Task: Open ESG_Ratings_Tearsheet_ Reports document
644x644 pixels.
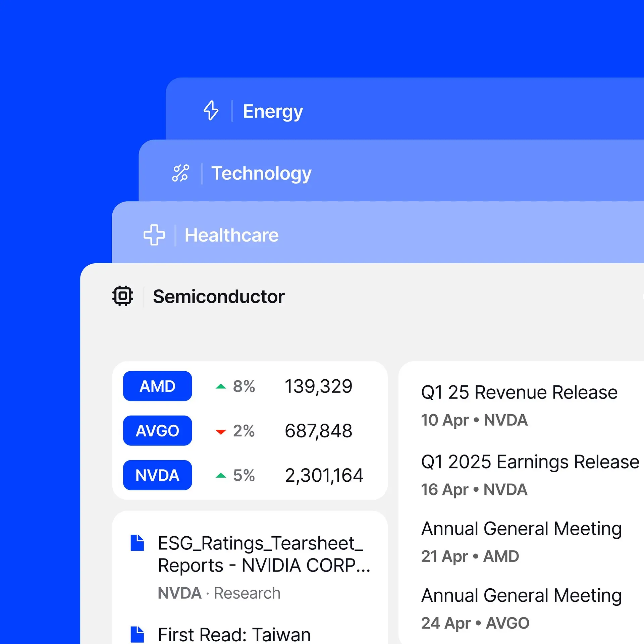Action: (264, 554)
